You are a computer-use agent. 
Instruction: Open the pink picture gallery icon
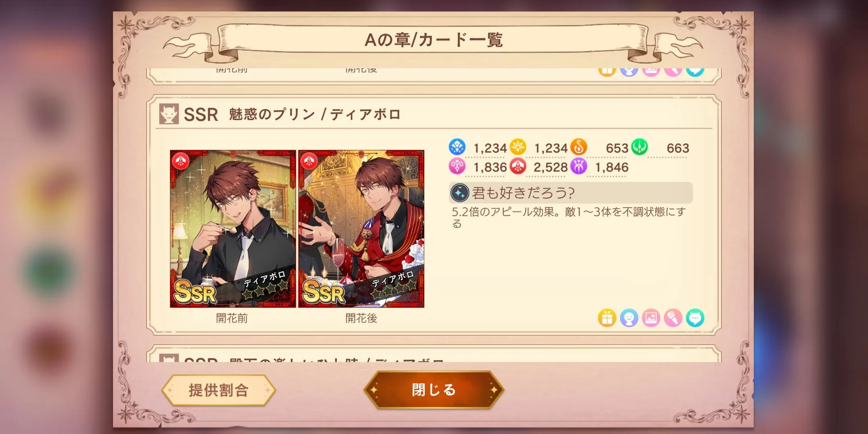(651, 318)
